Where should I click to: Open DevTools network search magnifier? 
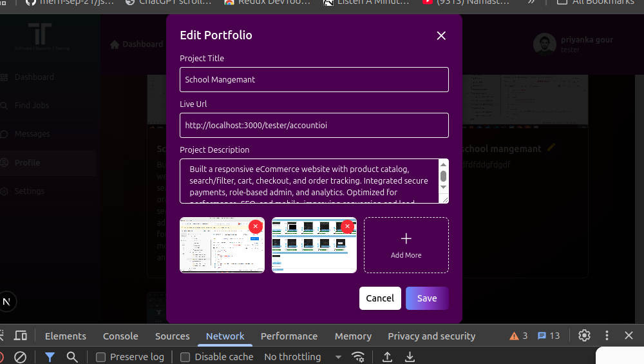tap(72, 357)
